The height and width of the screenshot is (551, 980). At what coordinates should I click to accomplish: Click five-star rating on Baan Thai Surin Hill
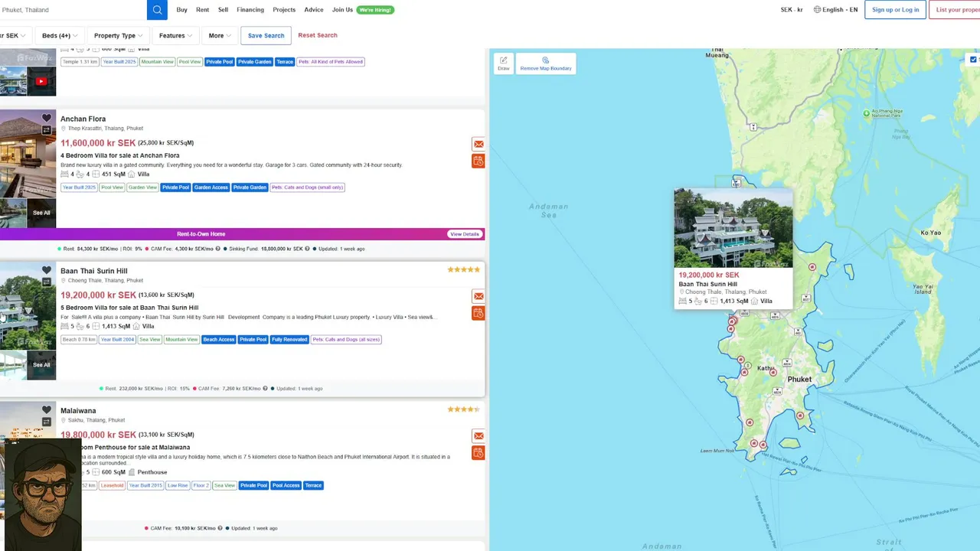click(x=464, y=269)
